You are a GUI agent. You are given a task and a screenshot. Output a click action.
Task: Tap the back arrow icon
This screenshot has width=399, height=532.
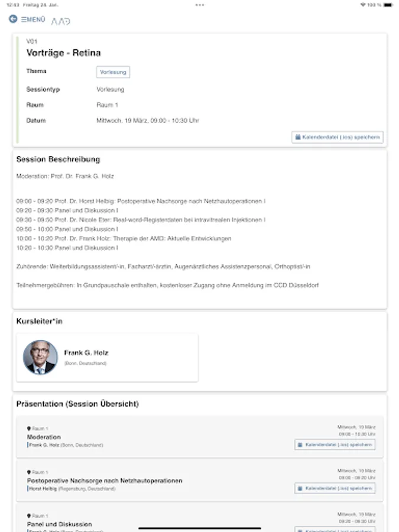tap(11, 19)
